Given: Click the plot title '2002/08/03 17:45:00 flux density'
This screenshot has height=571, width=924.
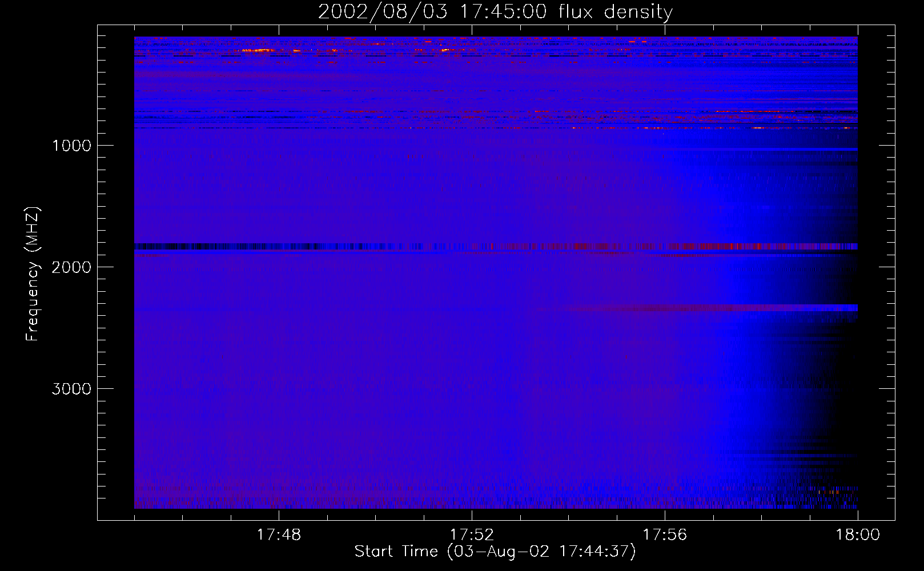Looking at the screenshot, I should pos(495,11).
